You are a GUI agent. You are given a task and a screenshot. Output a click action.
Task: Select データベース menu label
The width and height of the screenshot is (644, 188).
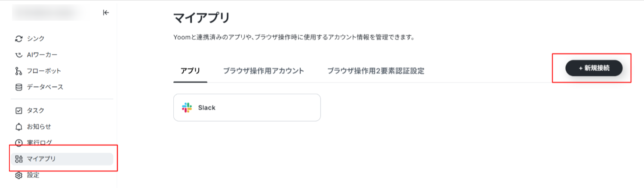pos(45,87)
